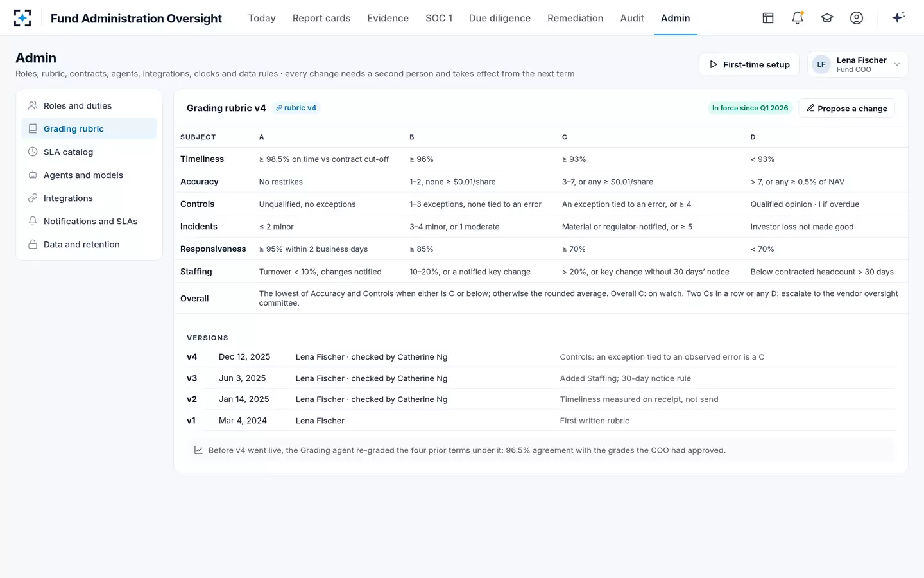Click the pencil icon on Propose a change

pos(810,109)
